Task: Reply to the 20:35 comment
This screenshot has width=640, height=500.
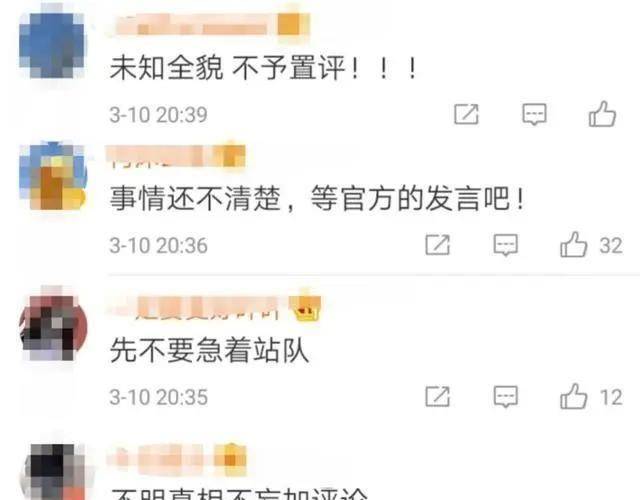Action: click(x=505, y=396)
